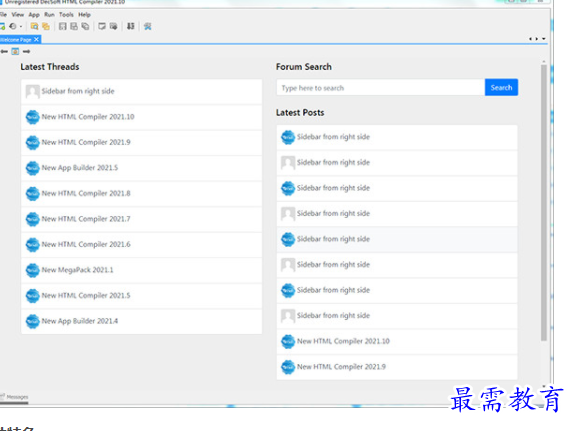Open the Run menu
572x431 pixels.
click(49, 15)
